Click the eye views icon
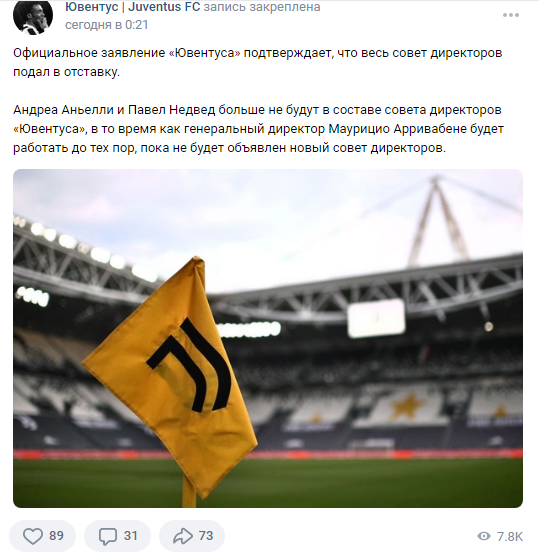Screen dimensions: 539x553 (484, 536)
